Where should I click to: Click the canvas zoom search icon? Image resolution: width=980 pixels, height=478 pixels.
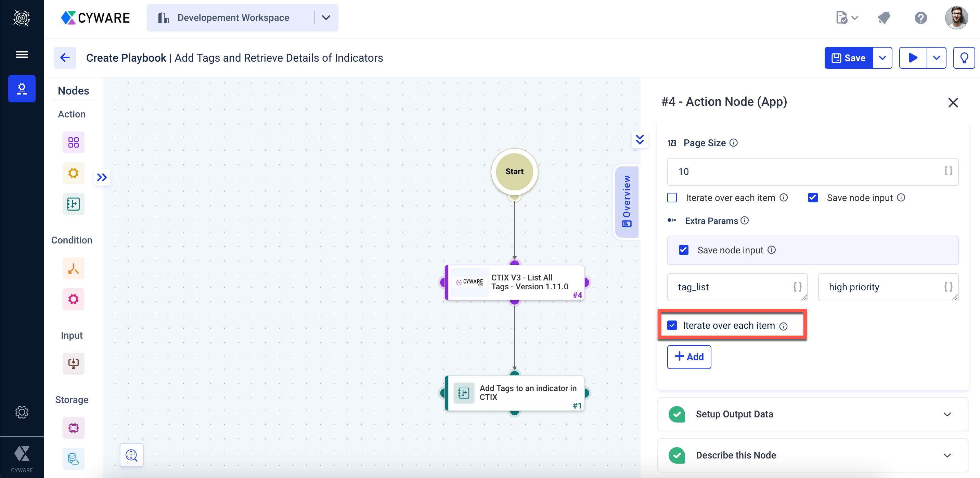(x=132, y=455)
